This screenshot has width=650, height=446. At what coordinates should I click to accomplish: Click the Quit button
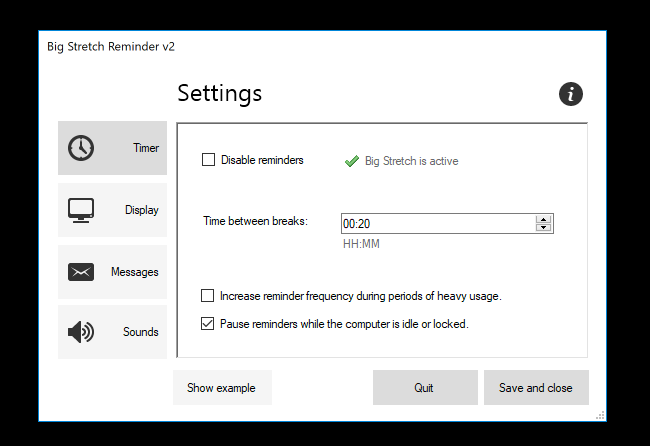[425, 388]
